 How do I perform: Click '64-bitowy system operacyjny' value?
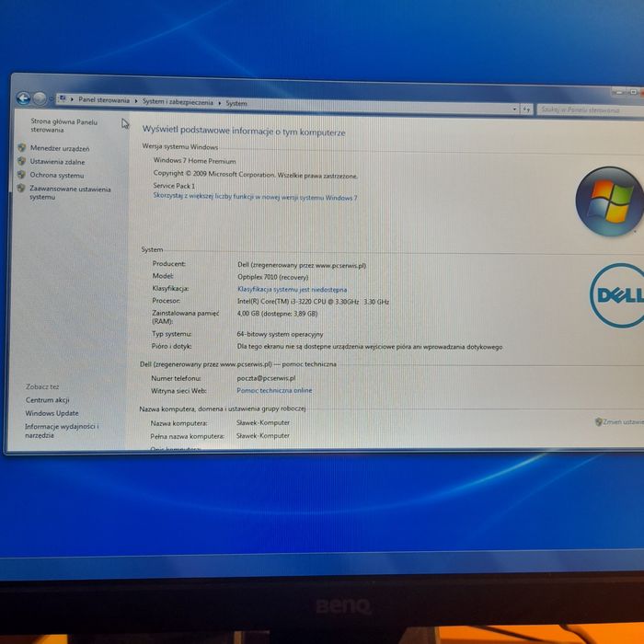(280, 334)
